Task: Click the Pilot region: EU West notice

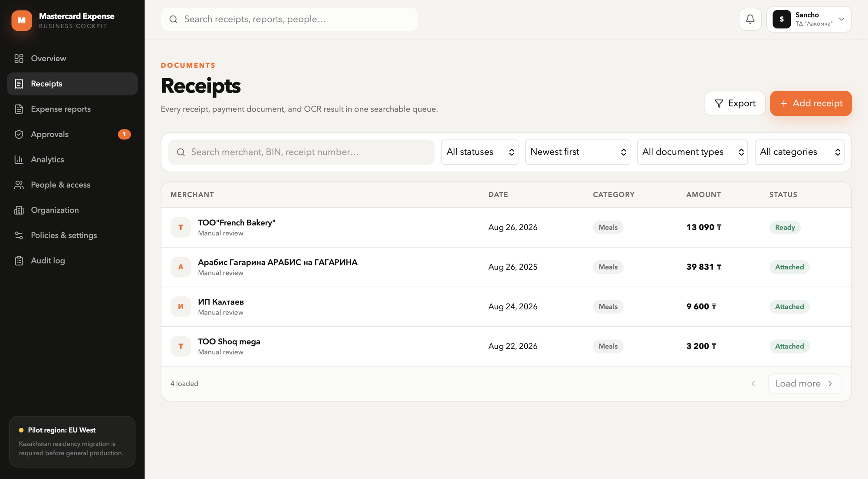Action: coord(72,442)
